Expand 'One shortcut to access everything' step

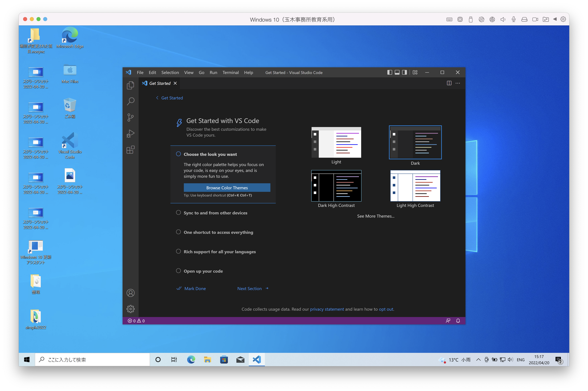[x=218, y=232]
